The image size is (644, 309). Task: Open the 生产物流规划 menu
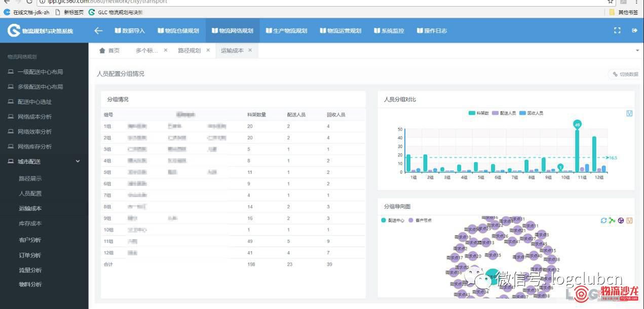pos(286,31)
